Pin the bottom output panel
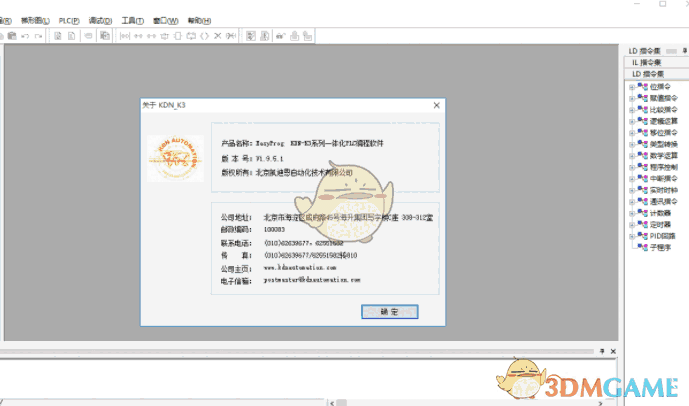Image resolution: width=689 pixels, height=406 pixels. [602, 351]
